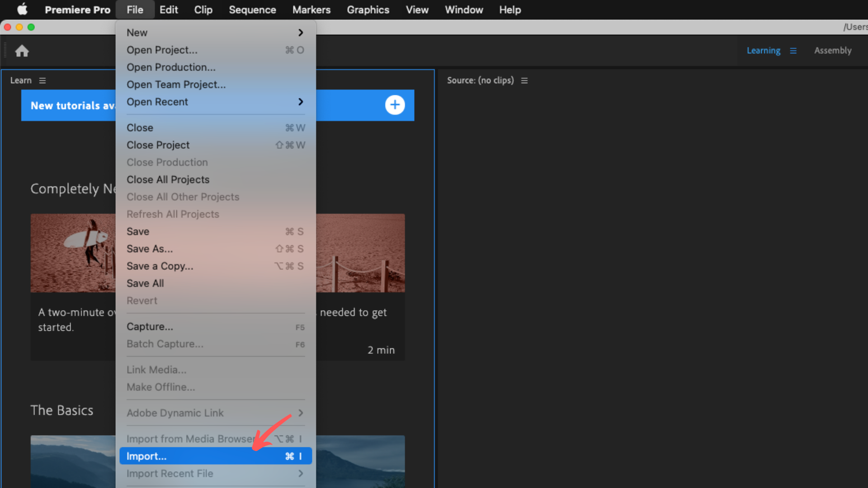Choose Open Team Project... item

pos(216,84)
